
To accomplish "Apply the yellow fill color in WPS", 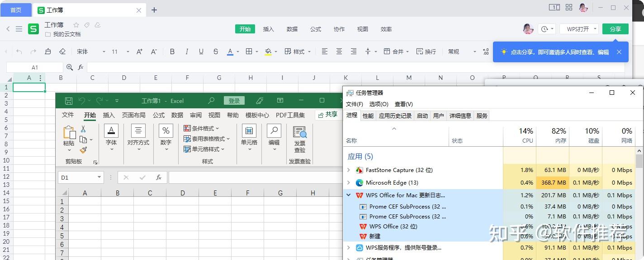I will pyautogui.click(x=268, y=52).
